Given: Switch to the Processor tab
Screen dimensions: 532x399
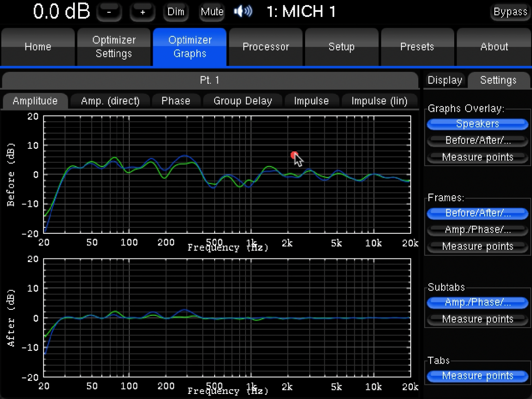Looking at the screenshot, I should [x=266, y=47].
